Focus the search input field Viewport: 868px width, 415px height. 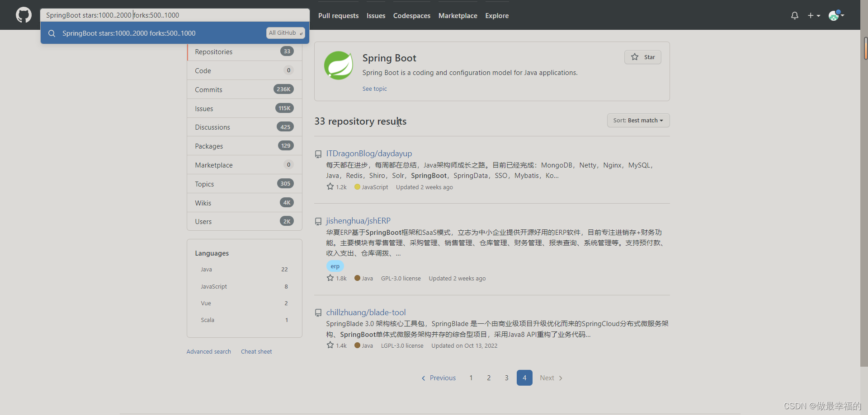coord(175,15)
